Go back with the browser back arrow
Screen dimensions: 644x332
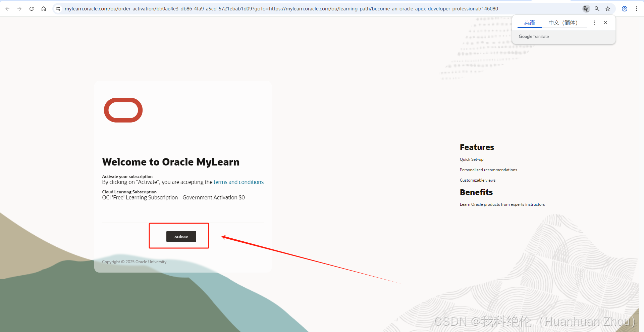pos(7,9)
